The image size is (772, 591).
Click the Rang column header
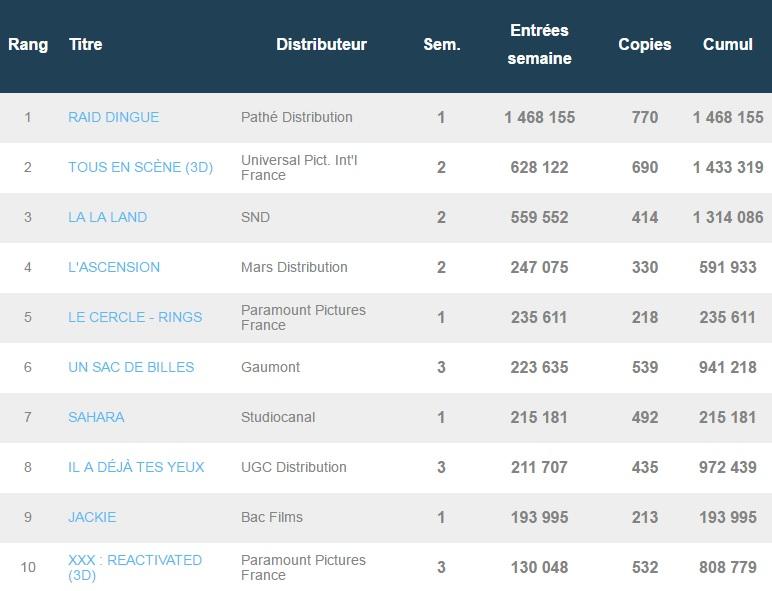point(28,45)
